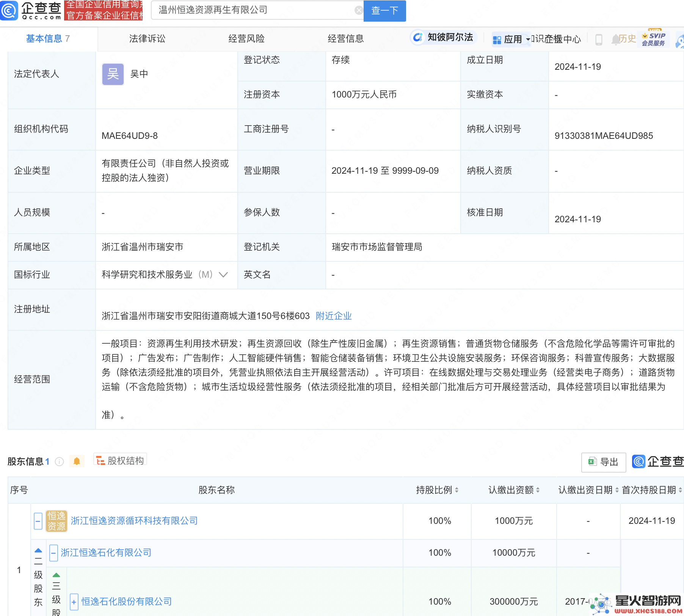The image size is (684, 616).
Task: Click the 企查查 logo in header
Action: 31,10
